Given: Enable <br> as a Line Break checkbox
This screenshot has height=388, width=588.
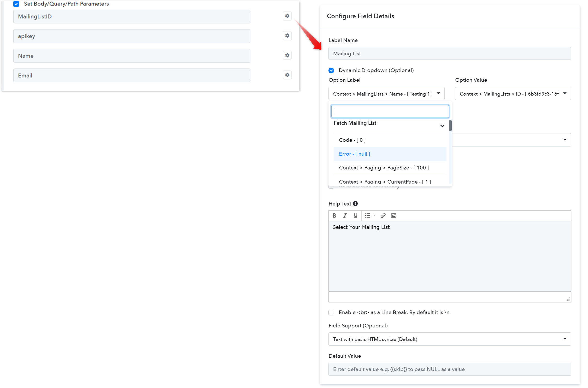Looking at the screenshot, I should 331,313.
